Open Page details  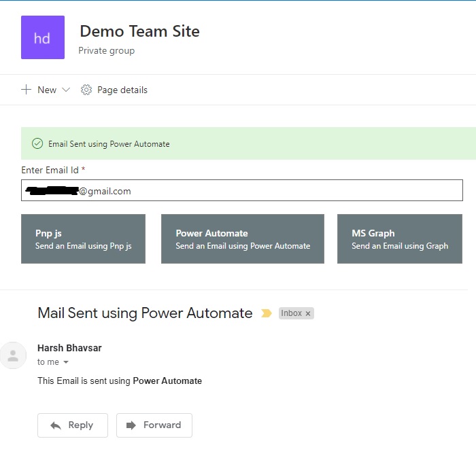click(122, 90)
